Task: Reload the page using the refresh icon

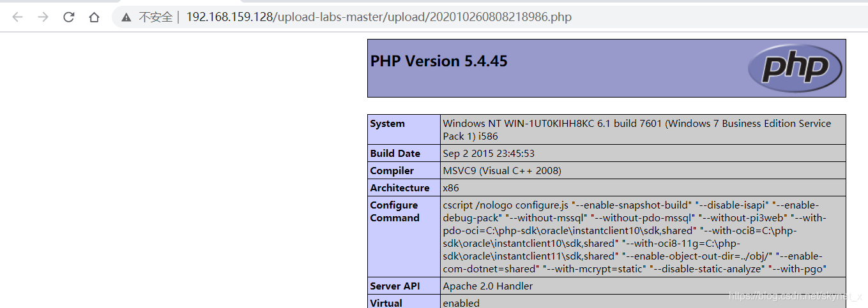Action: [68, 17]
